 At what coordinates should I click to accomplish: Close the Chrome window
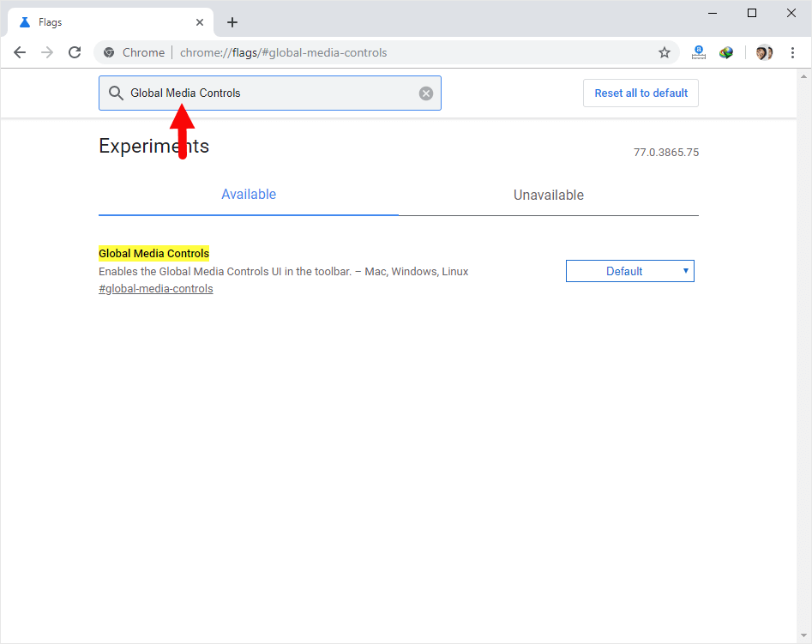point(791,13)
